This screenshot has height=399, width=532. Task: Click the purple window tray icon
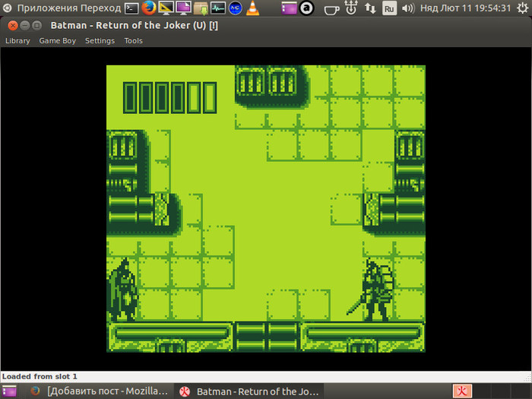click(x=289, y=8)
